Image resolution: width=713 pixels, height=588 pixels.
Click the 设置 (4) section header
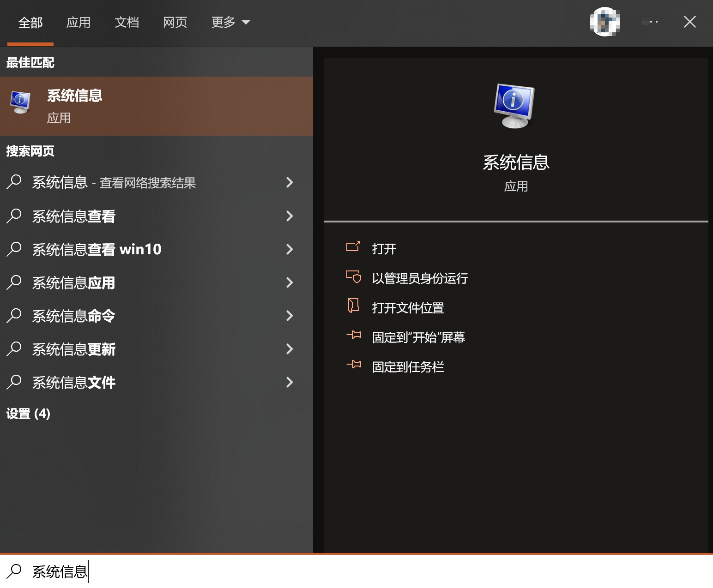29,414
